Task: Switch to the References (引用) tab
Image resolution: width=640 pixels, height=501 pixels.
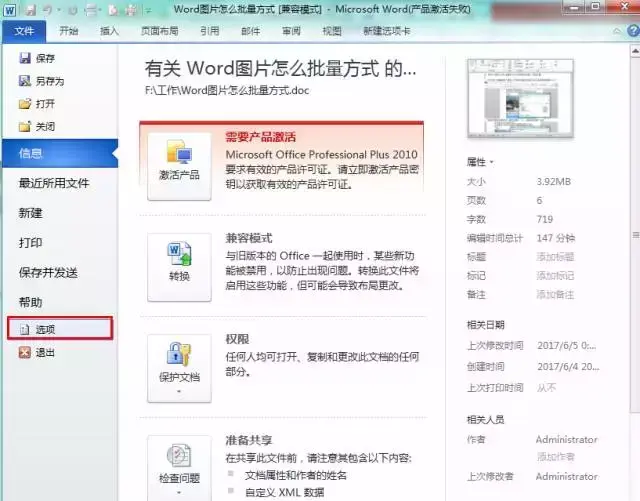Action: (210, 31)
